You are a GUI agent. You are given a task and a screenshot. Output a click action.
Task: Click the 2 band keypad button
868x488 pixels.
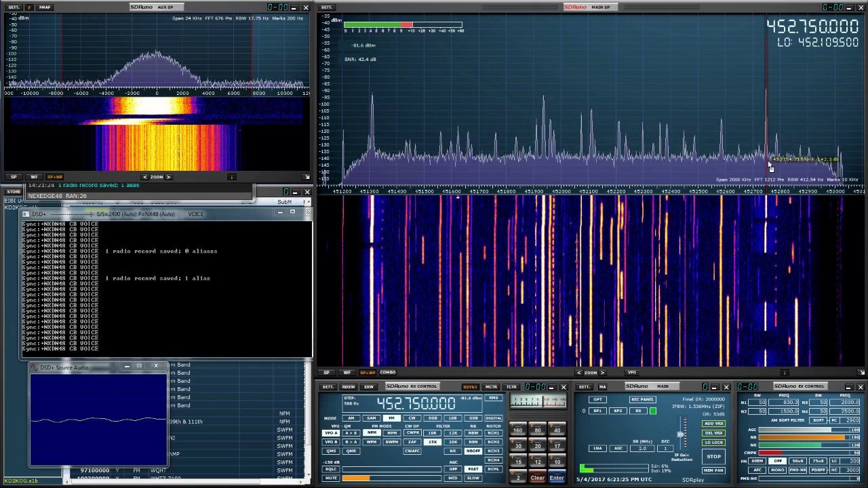pos(517,476)
